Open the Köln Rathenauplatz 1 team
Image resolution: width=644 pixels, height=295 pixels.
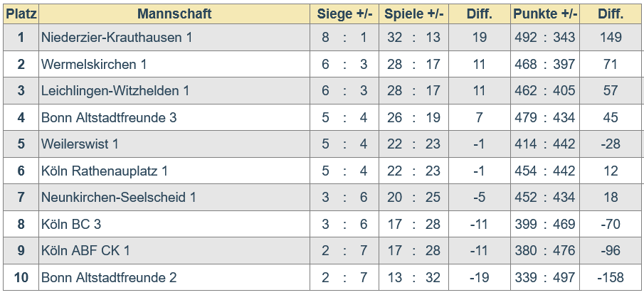click(105, 171)
